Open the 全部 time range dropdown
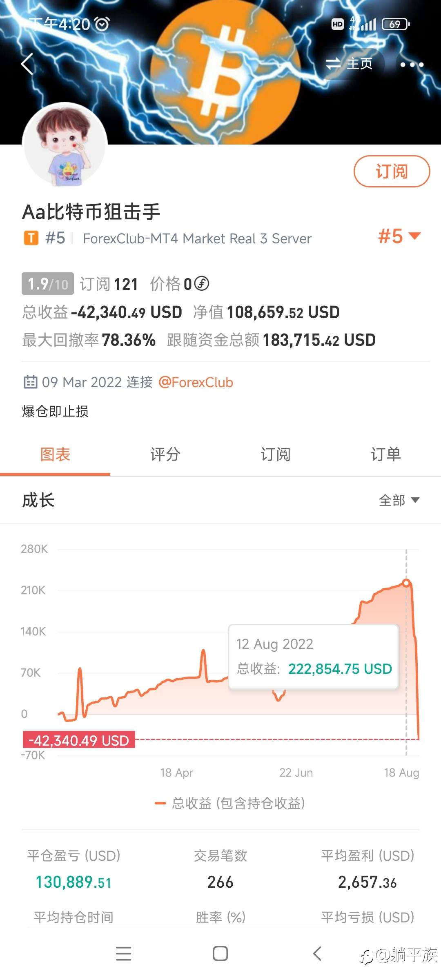Image resolution: width=441 pixels, height=980 pixels. 399,500
